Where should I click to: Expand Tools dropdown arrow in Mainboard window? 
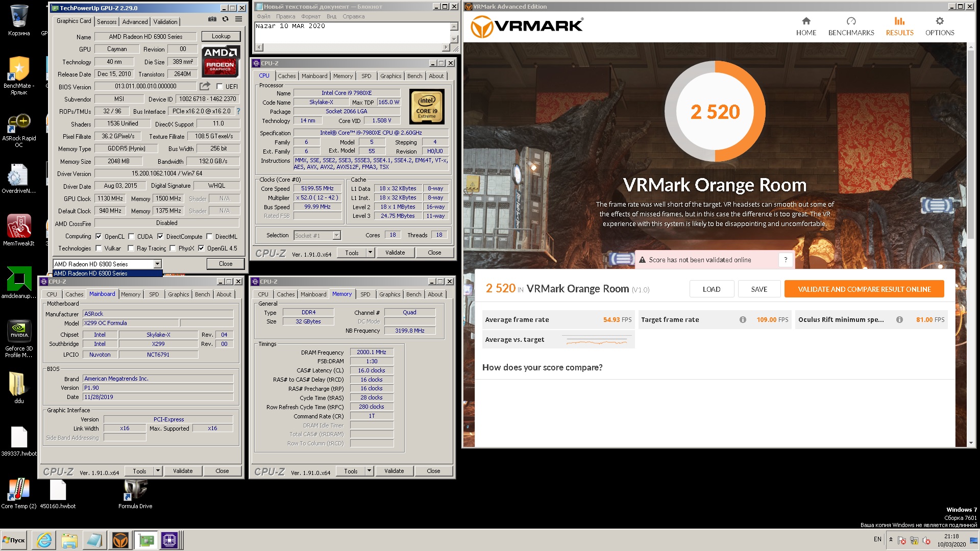click(x=158, y=471)
